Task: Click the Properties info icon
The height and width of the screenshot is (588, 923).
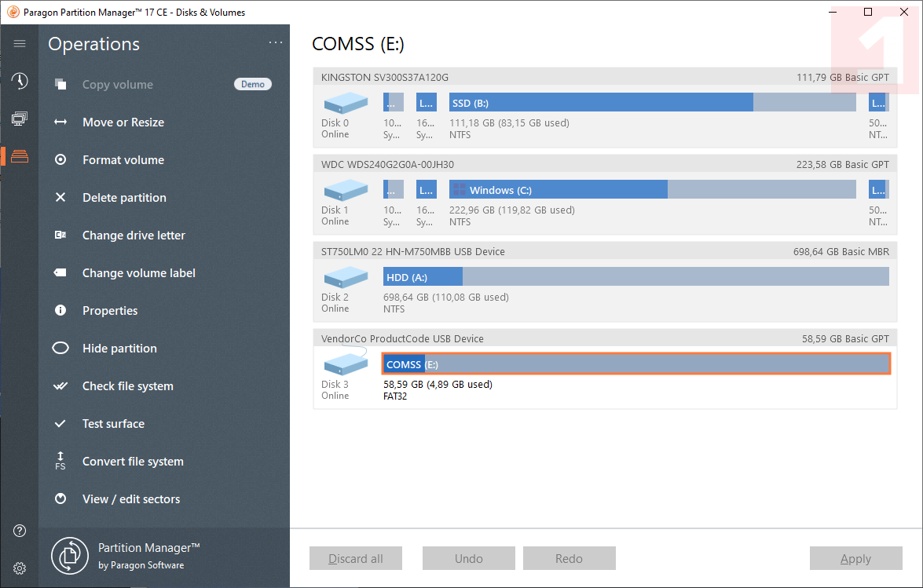Action: coord(60,310)
